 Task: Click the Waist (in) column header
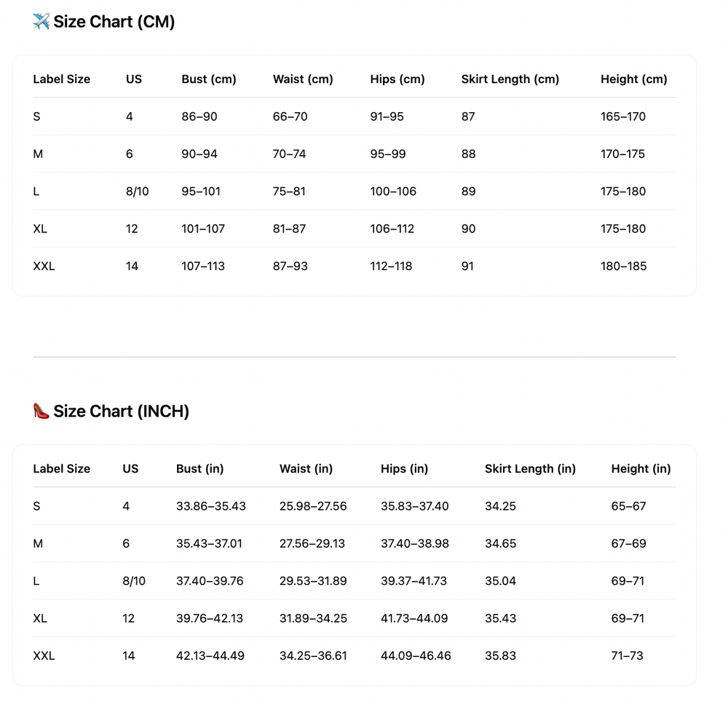tap(306, 469)
